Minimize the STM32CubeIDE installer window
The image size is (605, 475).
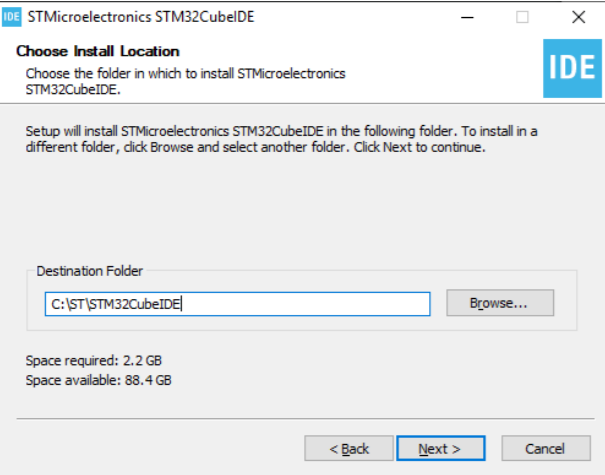pyautogui.click(x=467, y=17)
